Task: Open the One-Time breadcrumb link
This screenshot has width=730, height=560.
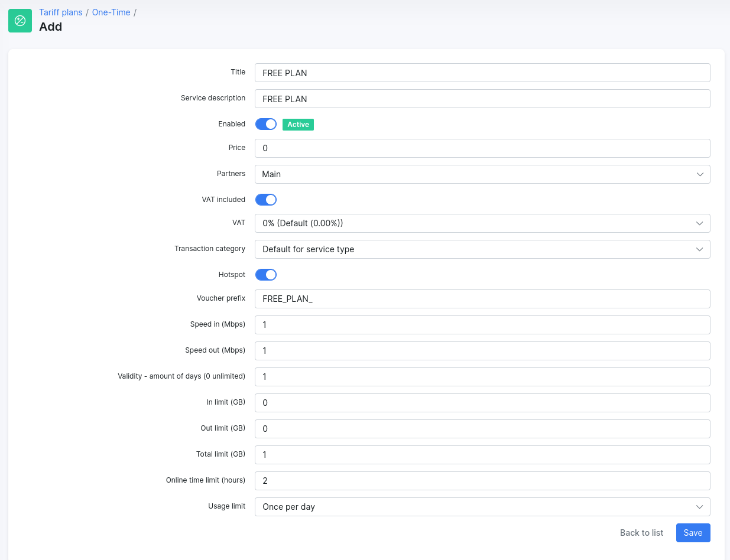Action: pos(111,12)
